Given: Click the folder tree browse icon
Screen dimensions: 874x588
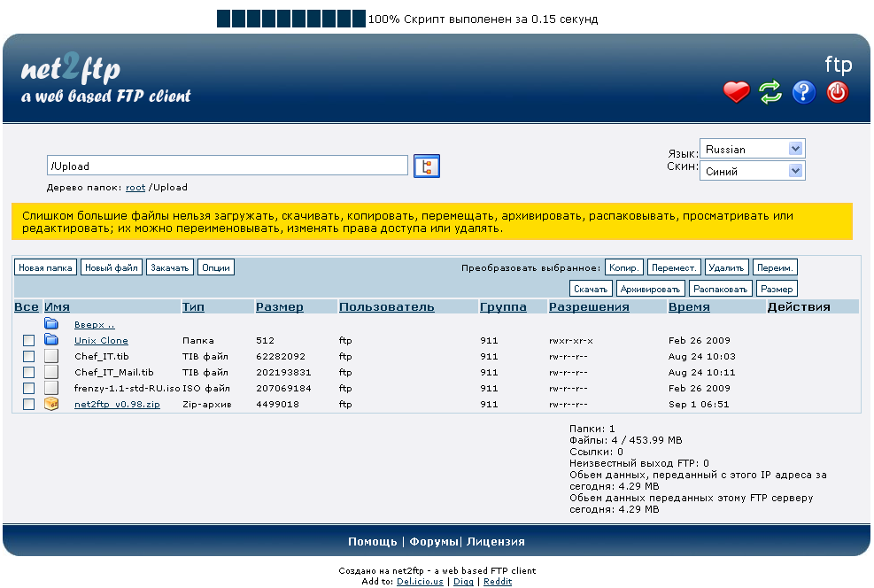Looking at the screenshot, I should tap(427, 166).
